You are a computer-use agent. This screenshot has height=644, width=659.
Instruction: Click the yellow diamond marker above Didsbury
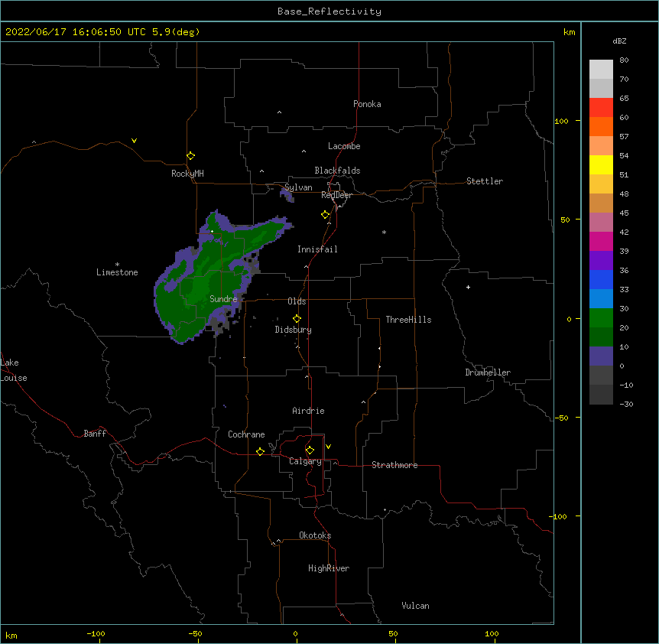click(297, 318)
